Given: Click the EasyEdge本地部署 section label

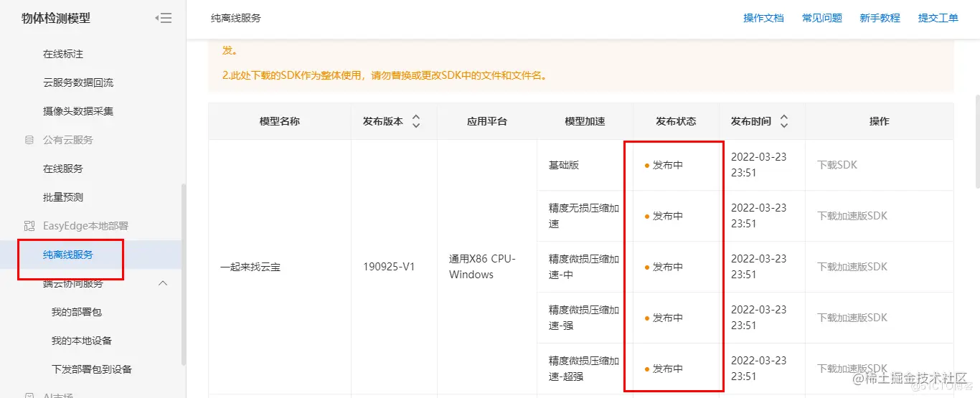Looking at the screenshot, I should (85, 226).
